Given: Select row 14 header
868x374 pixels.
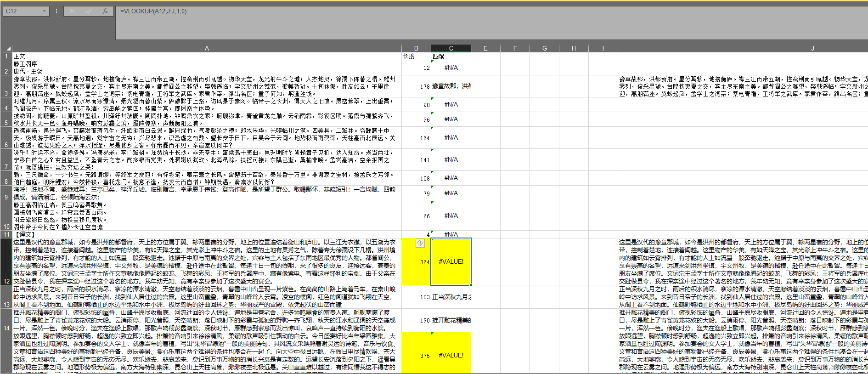Looking at the screenshot, I should [x=6, y=320].
